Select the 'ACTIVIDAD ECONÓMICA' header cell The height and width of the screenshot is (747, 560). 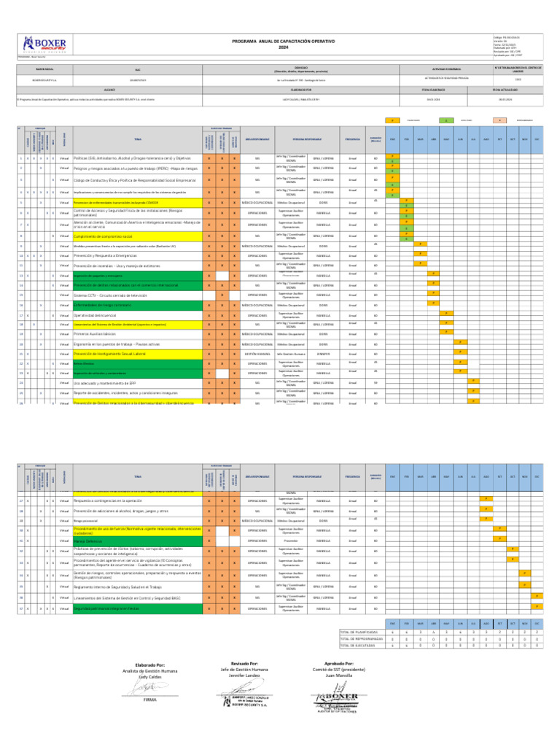[446, 69]
